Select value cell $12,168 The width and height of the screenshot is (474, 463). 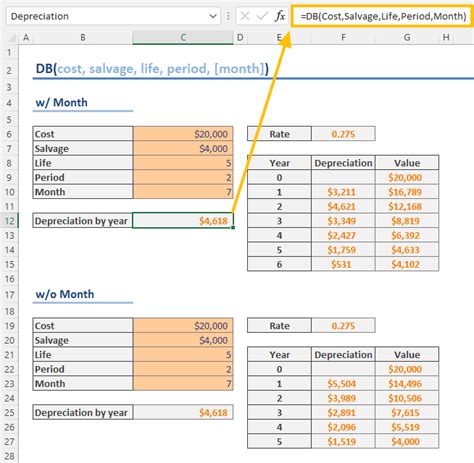(407, 206)
